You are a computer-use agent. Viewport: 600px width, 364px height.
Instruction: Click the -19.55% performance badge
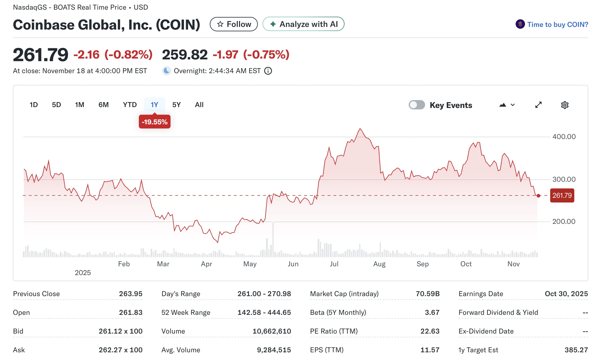click(x=154, y=122)
